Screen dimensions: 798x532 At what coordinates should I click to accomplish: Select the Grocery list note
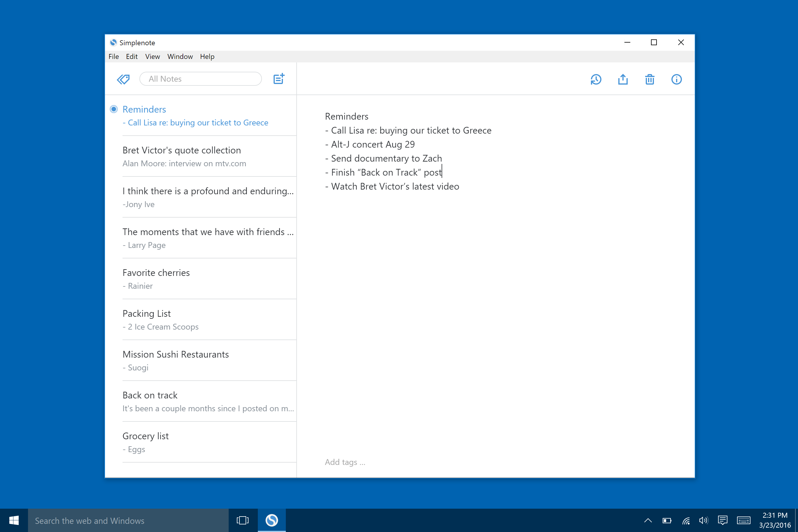pos(209,442)
